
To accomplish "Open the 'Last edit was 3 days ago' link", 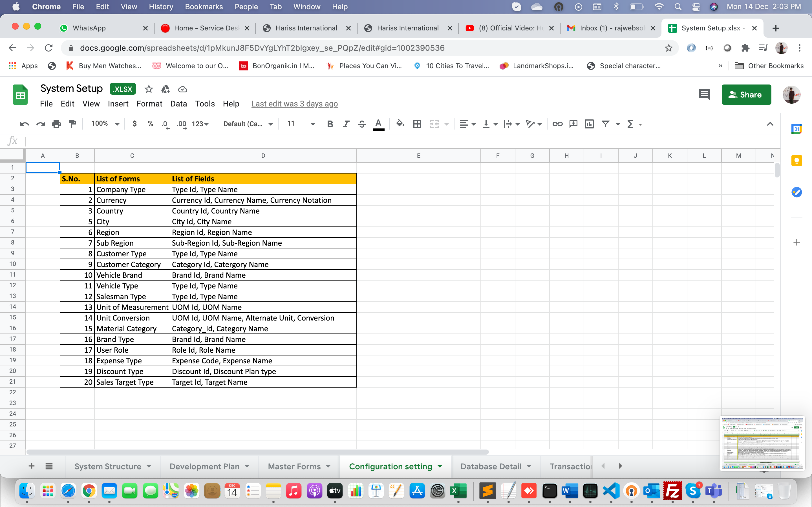I will pyautogui.click(x=294, y=104).
